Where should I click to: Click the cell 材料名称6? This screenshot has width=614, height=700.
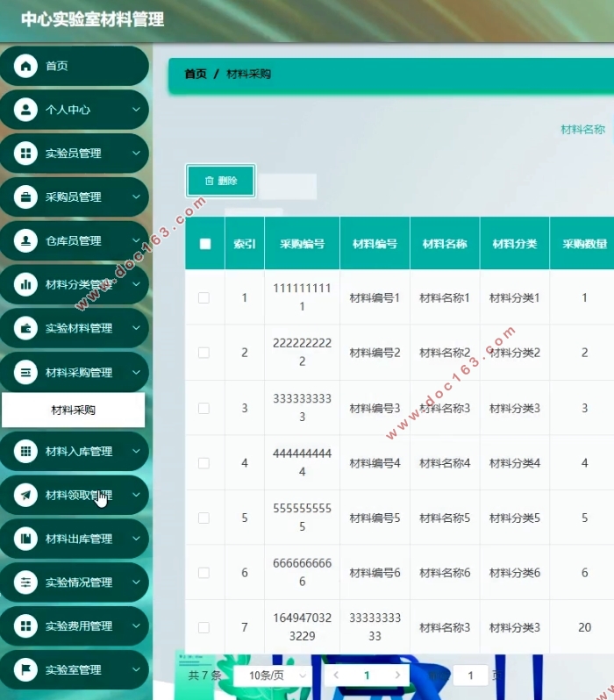[x=445, y=573]
